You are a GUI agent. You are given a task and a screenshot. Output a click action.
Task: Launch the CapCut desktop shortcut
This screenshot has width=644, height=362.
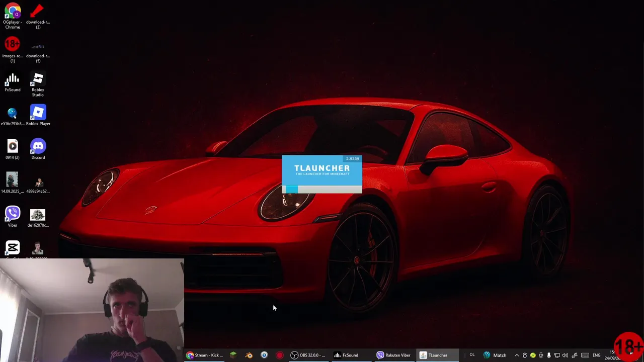[13, 249]
